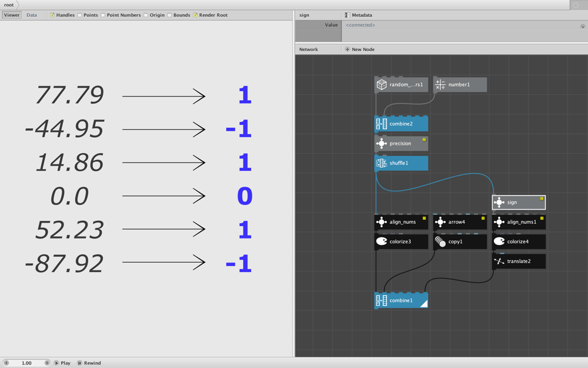588x368 pixels.
Task: Click the number 77.79 in viewer
Action: tap(69, 95)
